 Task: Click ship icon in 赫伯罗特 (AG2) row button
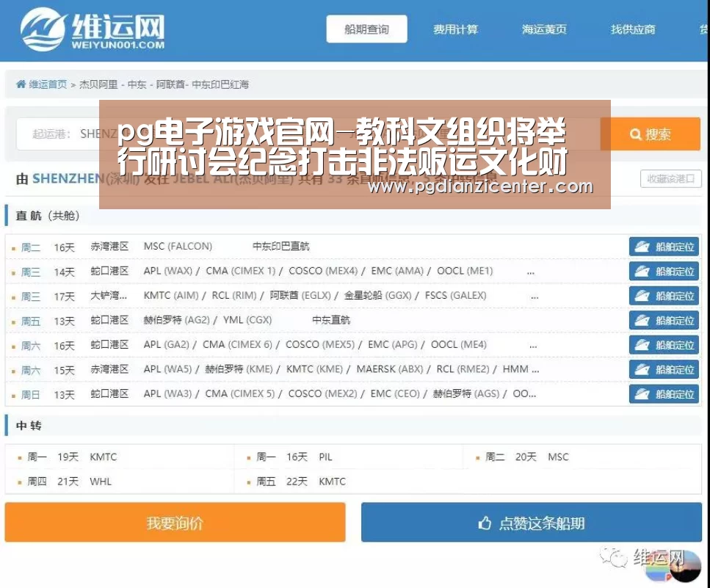pos(642,320)
